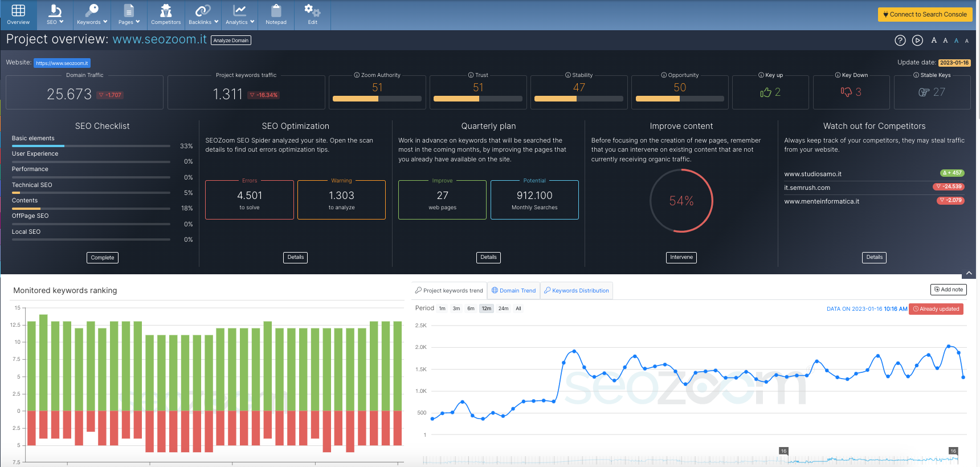The image size is (980, 467).
Task: Click the Basic elements checklist row
Action: pyautogui.click(x=103, y=142)
